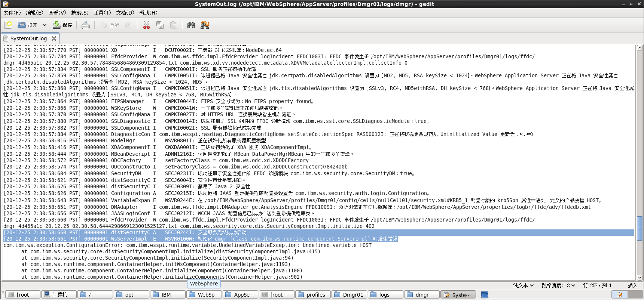
Task: Click the SECJ0309I Java 2 security line
Action: click(x=129, y=186)
